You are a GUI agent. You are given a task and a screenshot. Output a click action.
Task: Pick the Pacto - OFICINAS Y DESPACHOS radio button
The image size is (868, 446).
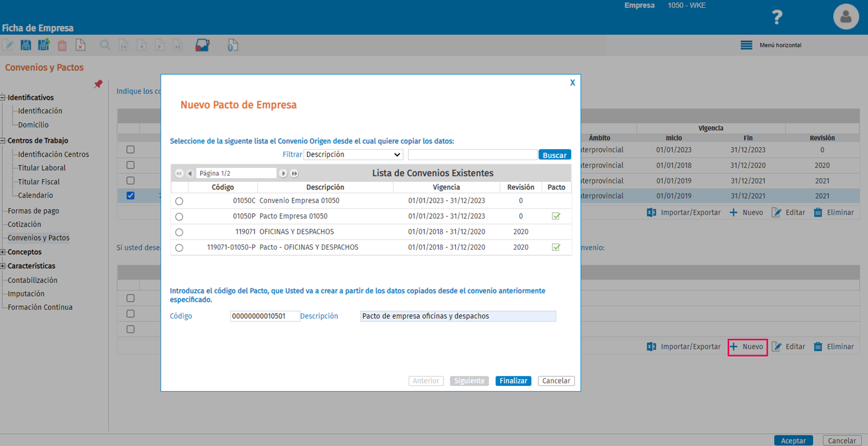(179, 247)
